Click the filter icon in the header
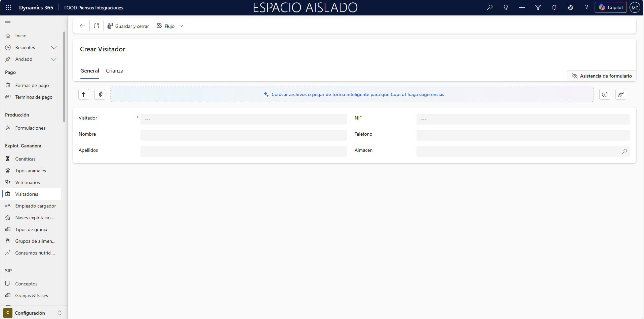Screen dimensions: 644x319 [x=538, y=7]
